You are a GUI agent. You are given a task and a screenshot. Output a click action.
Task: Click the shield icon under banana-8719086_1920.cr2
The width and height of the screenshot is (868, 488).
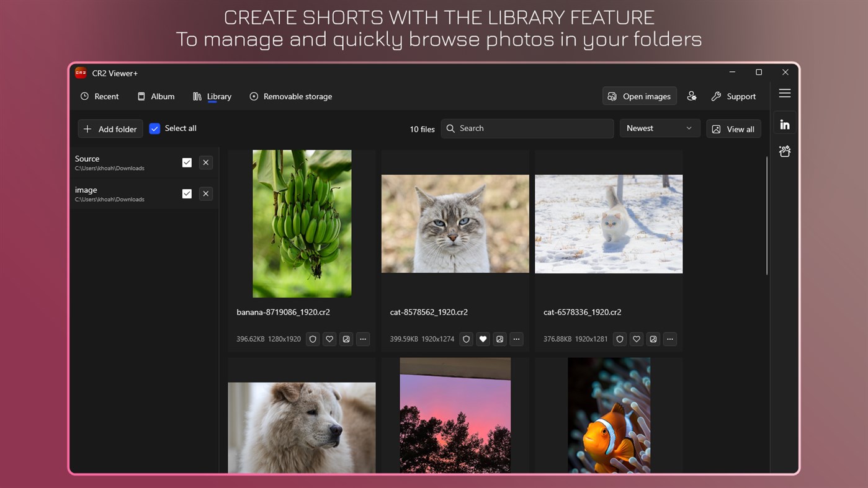pyautogui.click(x=312, y=339)
